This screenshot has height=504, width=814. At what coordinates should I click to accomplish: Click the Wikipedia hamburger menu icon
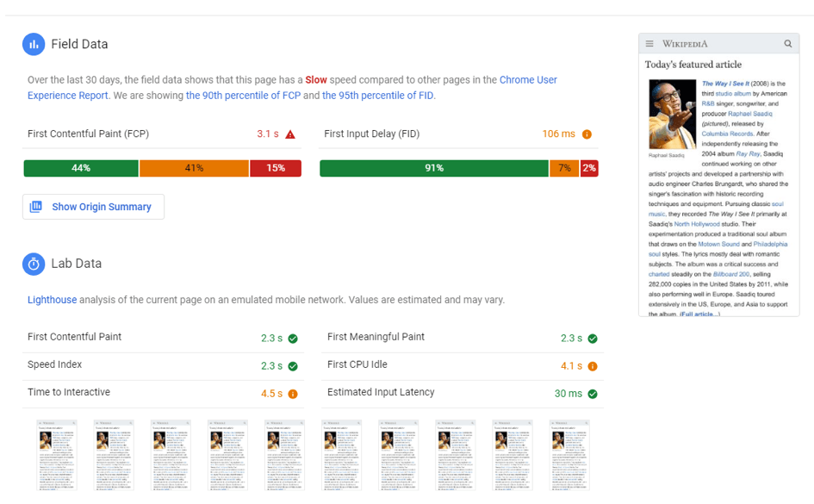(x=649, y=44)
